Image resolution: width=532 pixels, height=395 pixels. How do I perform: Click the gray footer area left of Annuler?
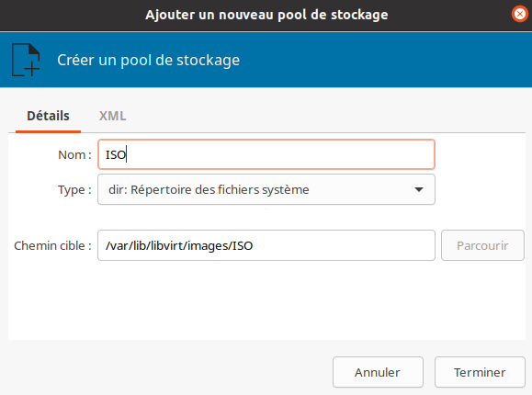coord(166,372)
